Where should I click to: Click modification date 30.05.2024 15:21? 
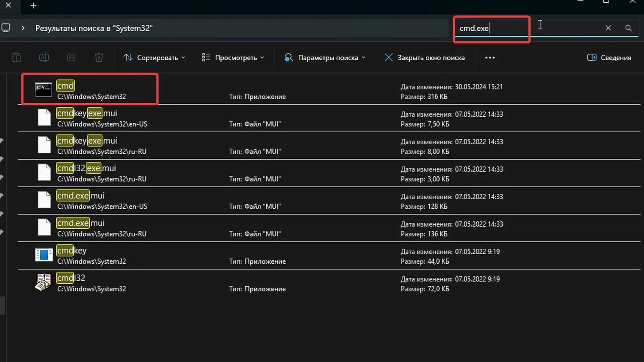click(x=479, y=87)
